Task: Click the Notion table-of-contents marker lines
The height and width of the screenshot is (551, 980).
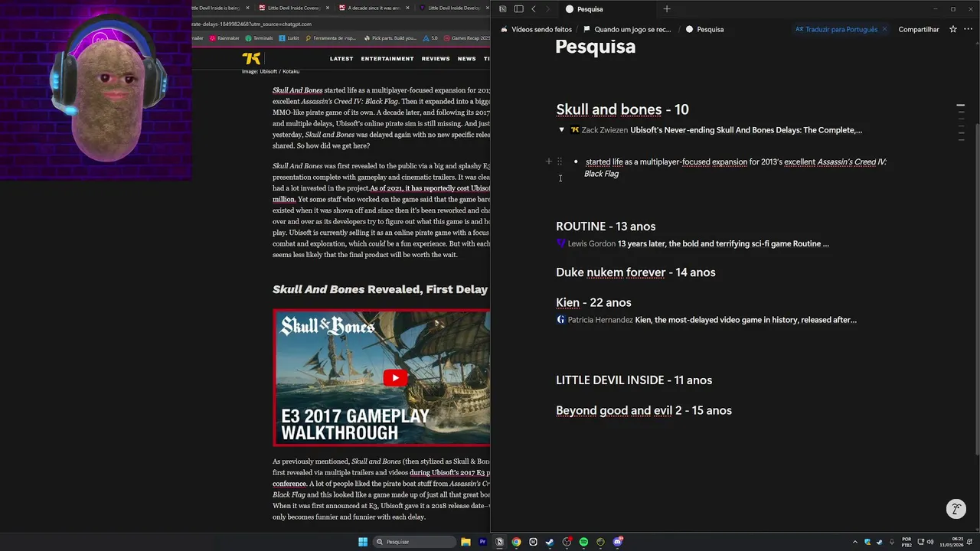Action: [961, 122]
